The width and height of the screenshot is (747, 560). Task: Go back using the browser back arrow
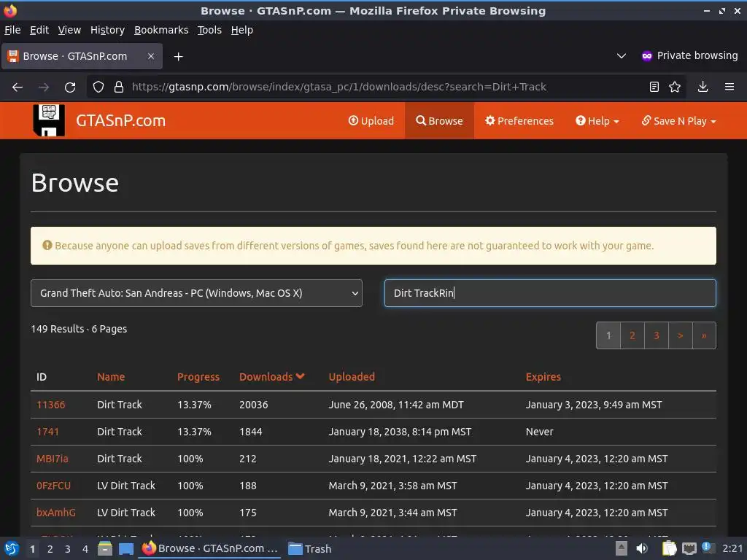coord(18,87)
